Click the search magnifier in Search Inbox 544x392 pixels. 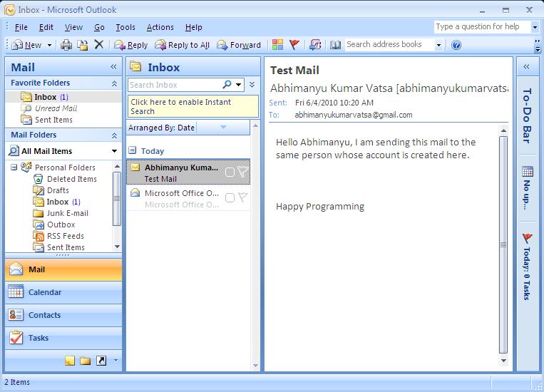pyautogui.click(x=227, y=84)
